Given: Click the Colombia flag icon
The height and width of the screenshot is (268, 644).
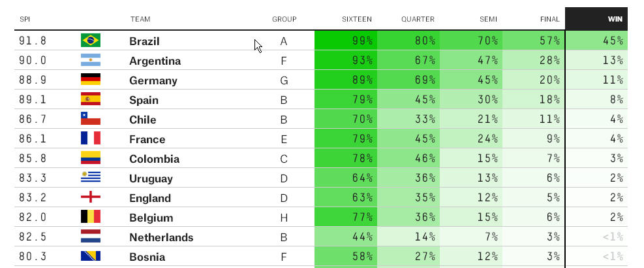Looking at the screenshot, I should [x=90, y=158].
